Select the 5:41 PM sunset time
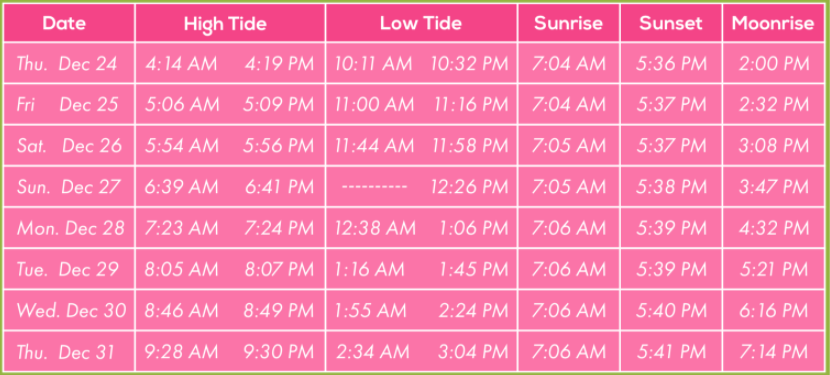This screenshot has height=375, width=830. (671, 352)
